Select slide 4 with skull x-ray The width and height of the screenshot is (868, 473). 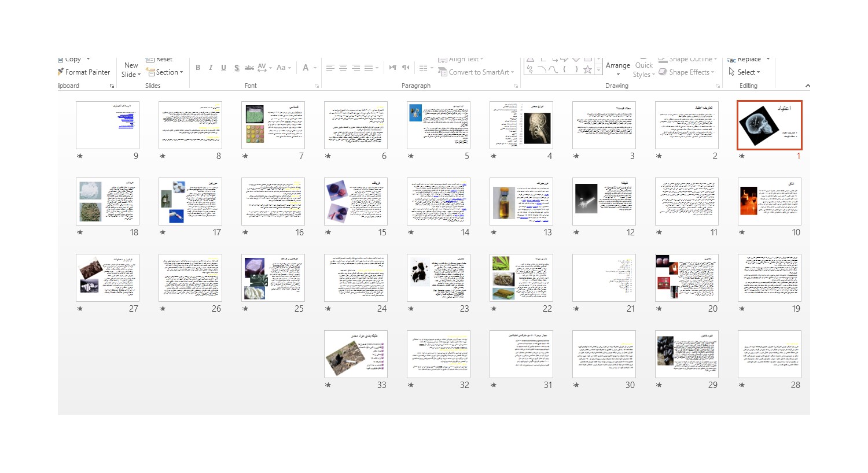click(521, 125)
